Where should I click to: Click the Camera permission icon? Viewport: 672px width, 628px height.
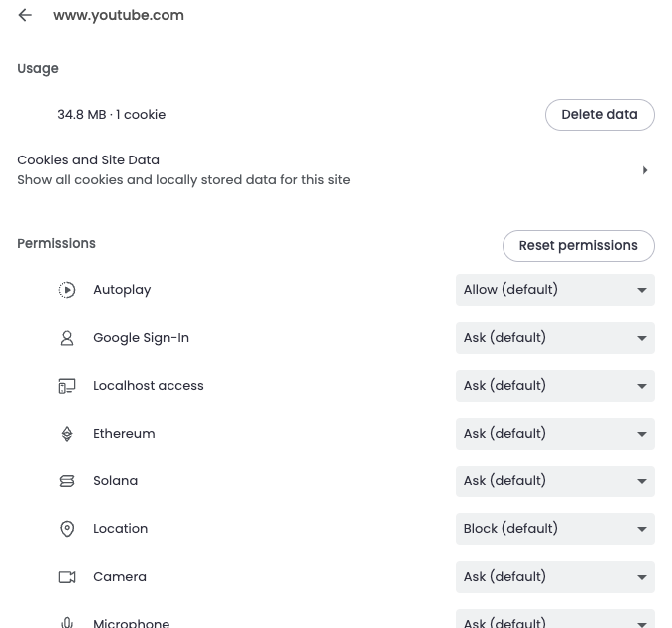67,577
